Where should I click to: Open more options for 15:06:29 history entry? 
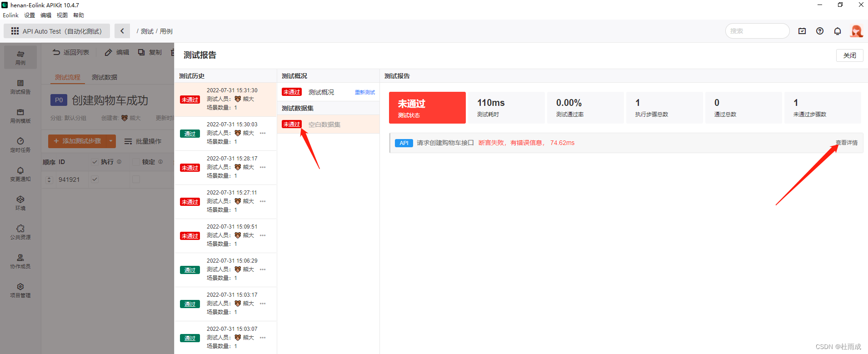pyautogui.click(x=263, y=269)
